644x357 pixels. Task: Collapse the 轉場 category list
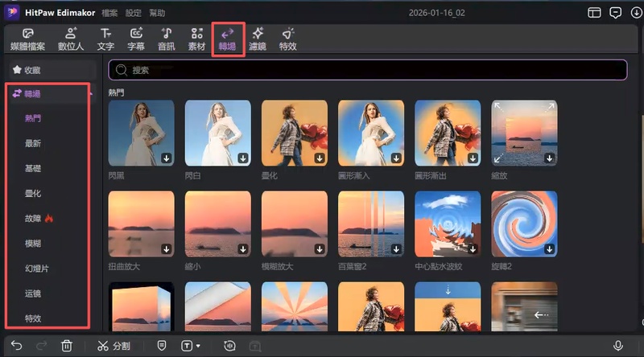91,94
